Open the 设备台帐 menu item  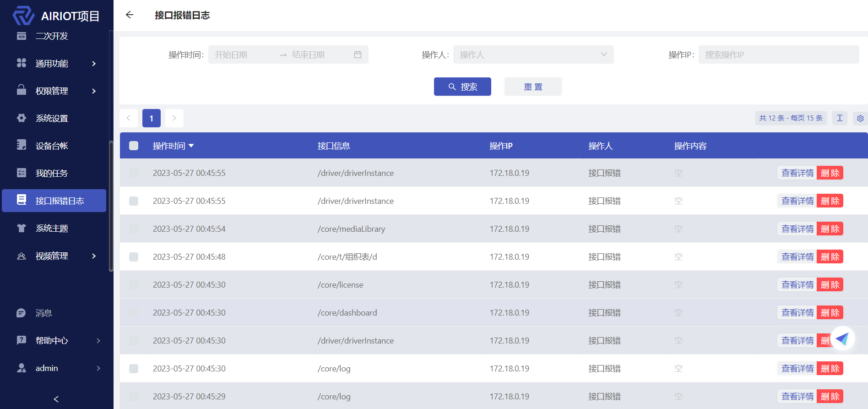tap(54, 146)
